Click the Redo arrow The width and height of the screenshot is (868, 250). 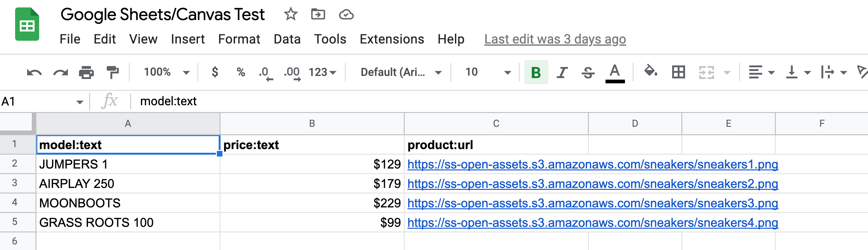pos(60,72)
